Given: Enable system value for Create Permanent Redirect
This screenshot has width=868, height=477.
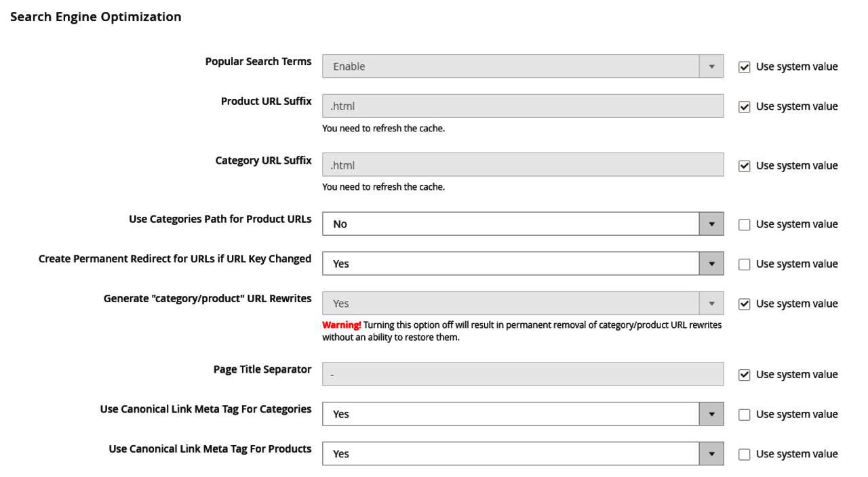Looking at the screenshot, I should coord(745,264).
